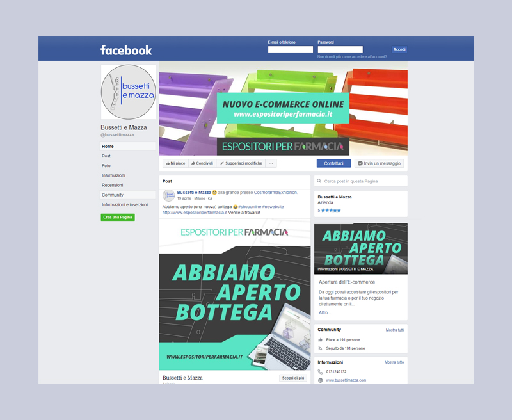Click the magnifier icon in post search
Viewport: 512px width, 420px height.
click(319, 181)
